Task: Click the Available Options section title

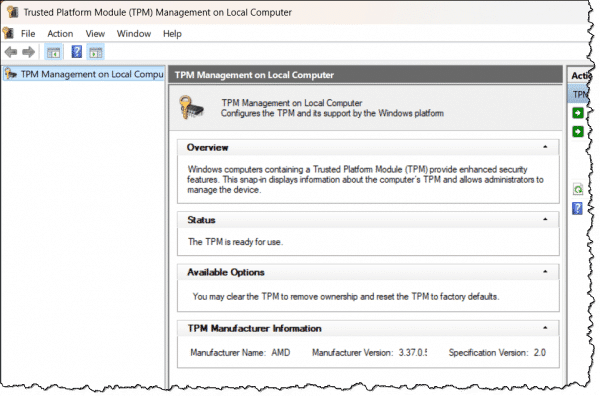Action: coord(226,272)
